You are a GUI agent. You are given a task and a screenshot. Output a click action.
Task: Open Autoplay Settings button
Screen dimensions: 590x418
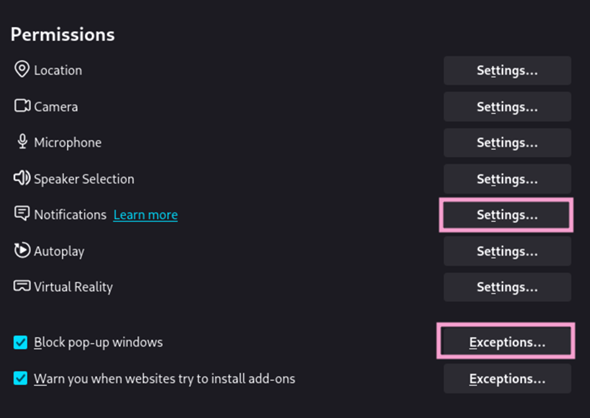pos(507,251)
